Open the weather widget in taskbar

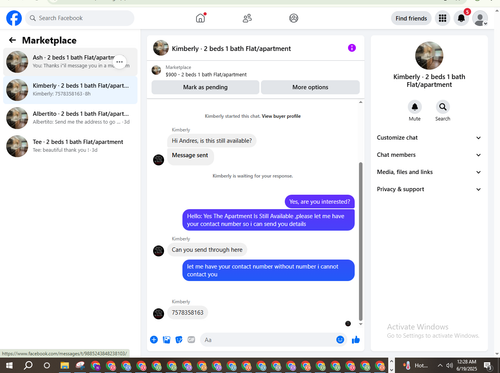(x=415, y=366)
